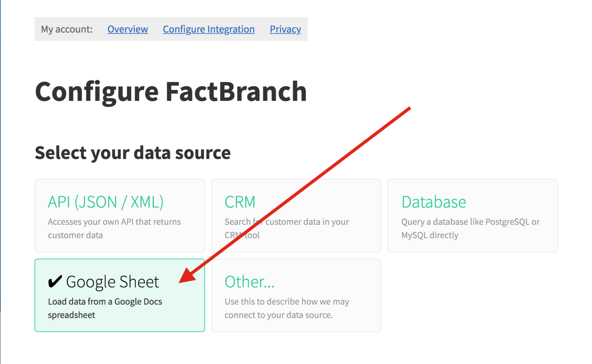Select the API (JSON / XML) data source
The width and height of the screenshot is (592, 364).
(119, 215)
